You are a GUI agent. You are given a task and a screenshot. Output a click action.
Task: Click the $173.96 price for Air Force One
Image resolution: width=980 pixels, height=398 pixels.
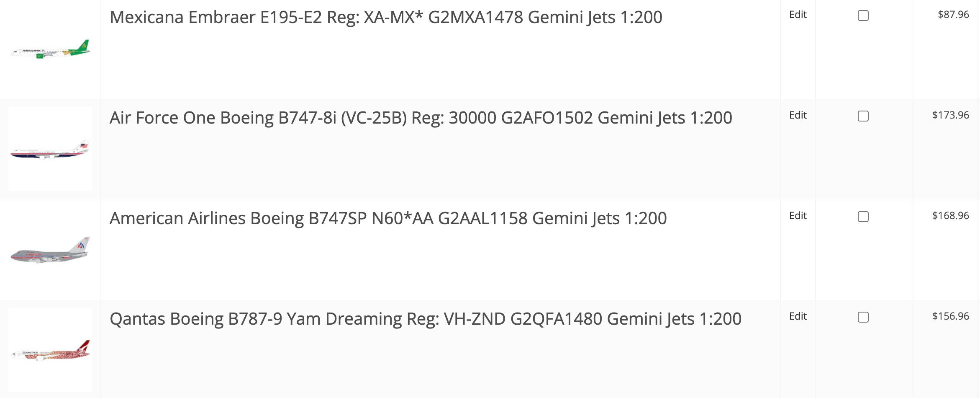pos(950,115)
